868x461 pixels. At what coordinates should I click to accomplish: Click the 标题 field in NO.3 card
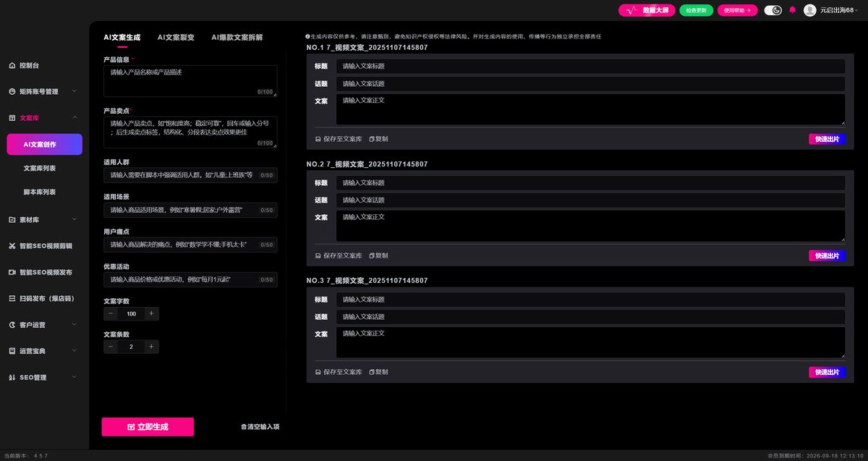[590, 299]
